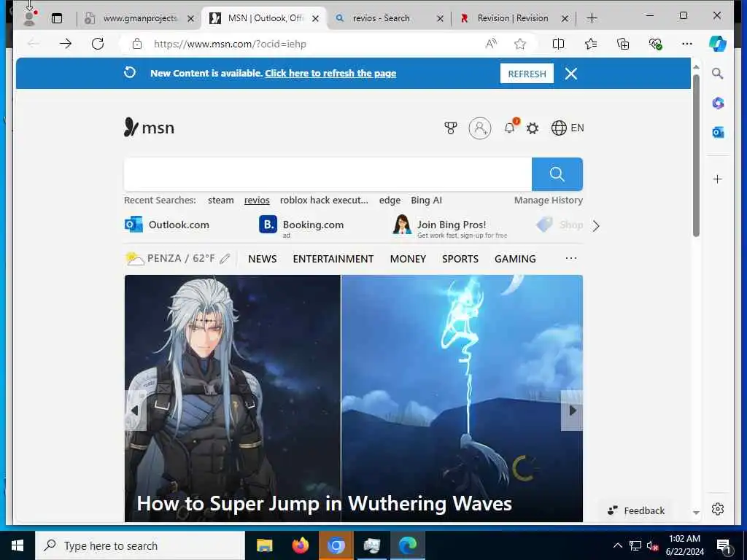The height and width of the screenshot is (560, 747).
Task: Open the Edge profile icon
Action: pos(29,18)
